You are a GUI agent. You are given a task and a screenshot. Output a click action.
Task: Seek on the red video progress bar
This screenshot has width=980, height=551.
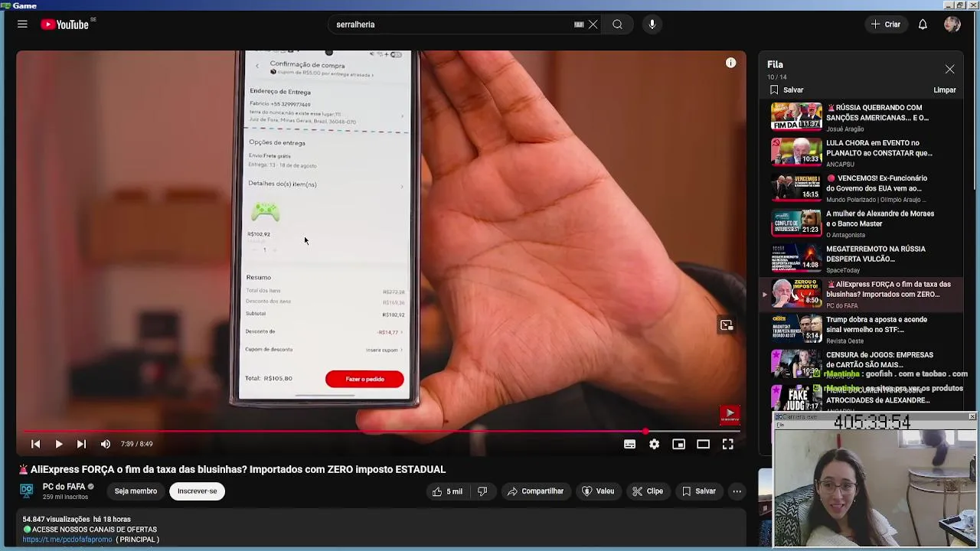pos(381,432)
